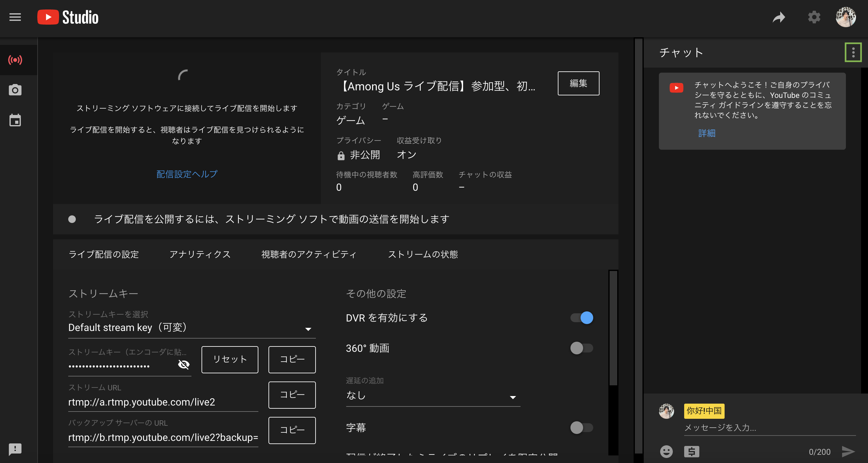
Task: Reveal the stream key with eye icon
Action: [x=184, y=364]
